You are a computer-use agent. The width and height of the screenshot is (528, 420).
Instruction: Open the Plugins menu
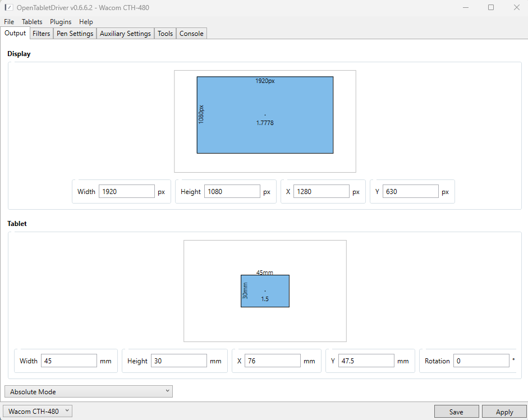[61, 22]
